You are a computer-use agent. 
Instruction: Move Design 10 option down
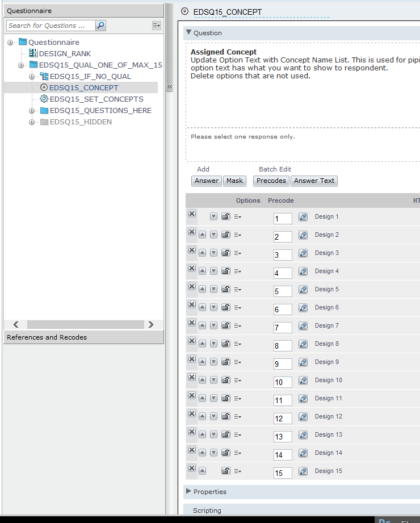[x=213, y=380]
